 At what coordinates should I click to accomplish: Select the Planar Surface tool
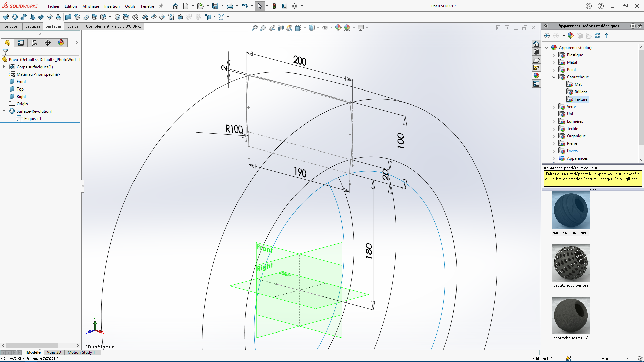pyautogui.click(x=68, y=17)
